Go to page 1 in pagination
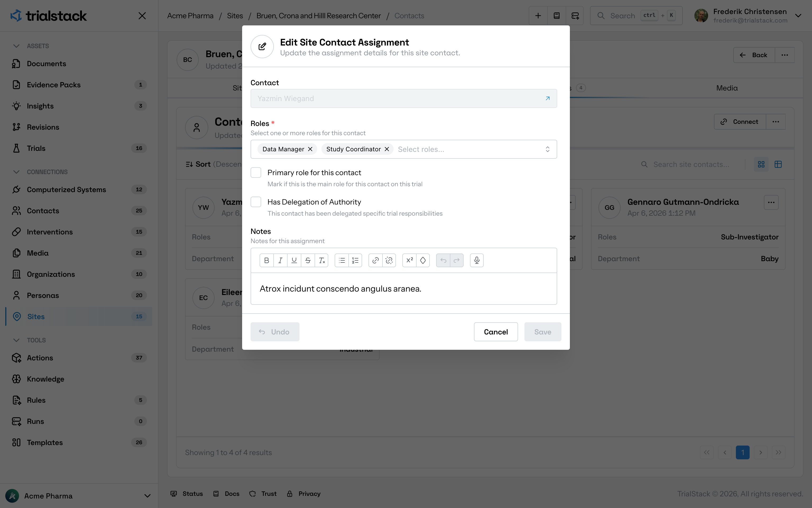This screenshot has width=812, height=508. click(x=742, y=452)
